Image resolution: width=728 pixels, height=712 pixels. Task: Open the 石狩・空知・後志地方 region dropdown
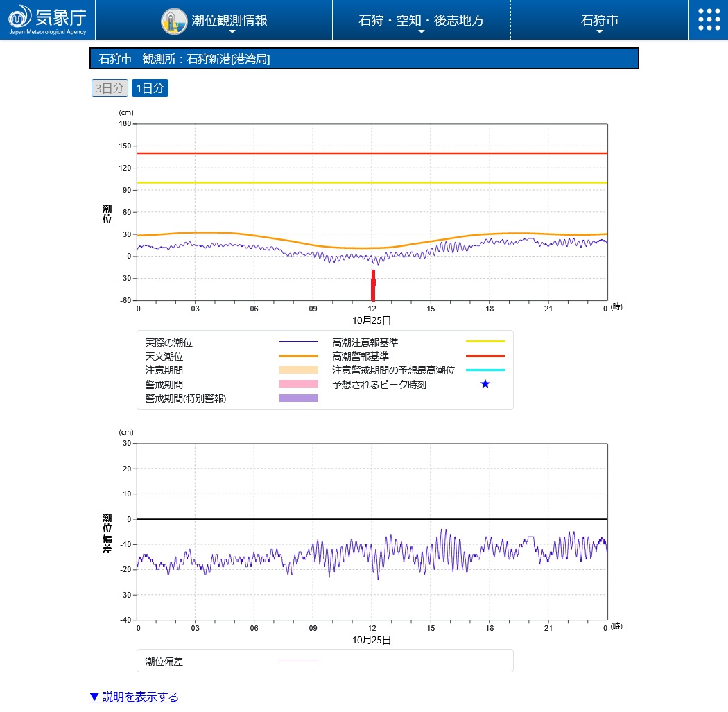(421, 21)
